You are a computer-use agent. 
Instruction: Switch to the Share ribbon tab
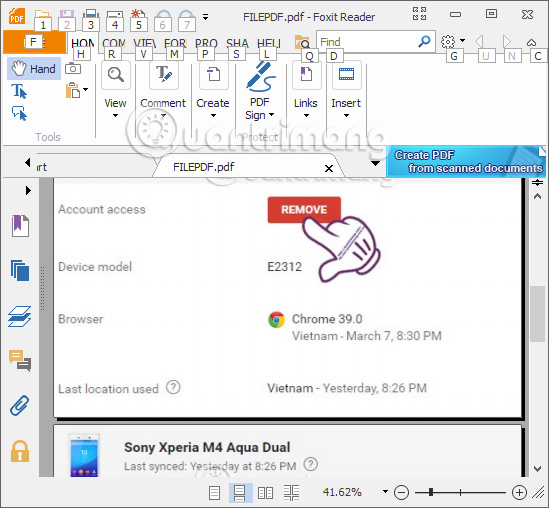237,43
